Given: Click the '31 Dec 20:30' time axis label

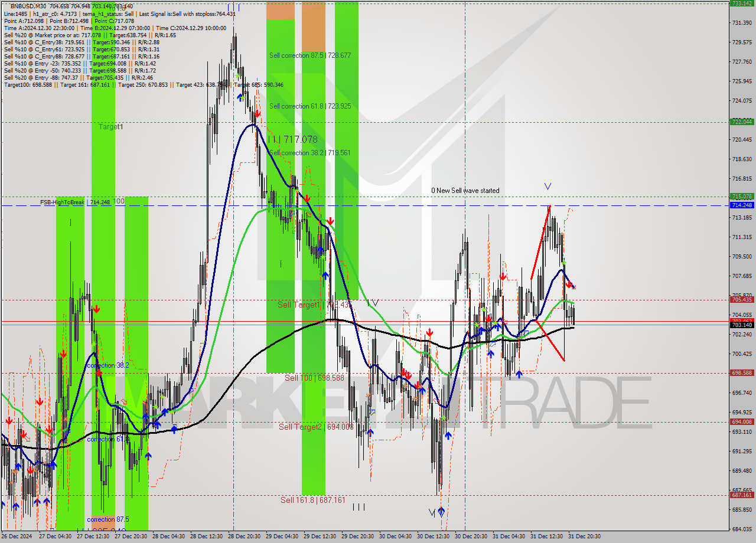Looking at the screenshot, I should [584, 537].
